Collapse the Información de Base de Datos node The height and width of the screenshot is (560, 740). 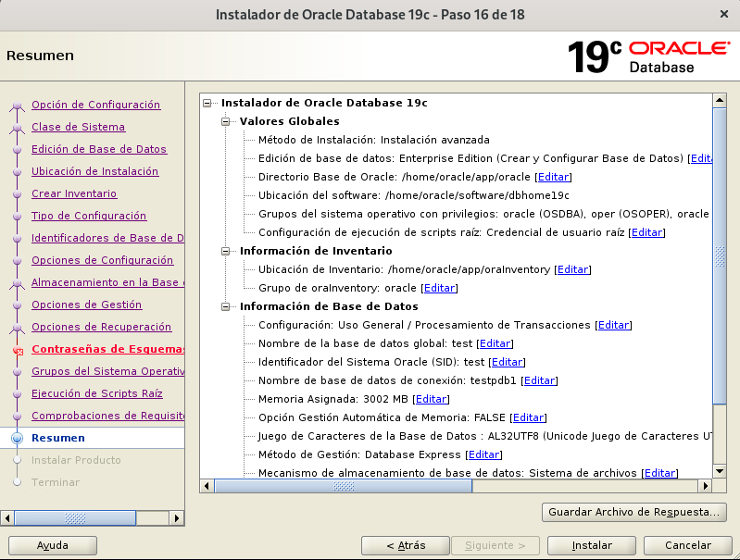click(226, 306)
